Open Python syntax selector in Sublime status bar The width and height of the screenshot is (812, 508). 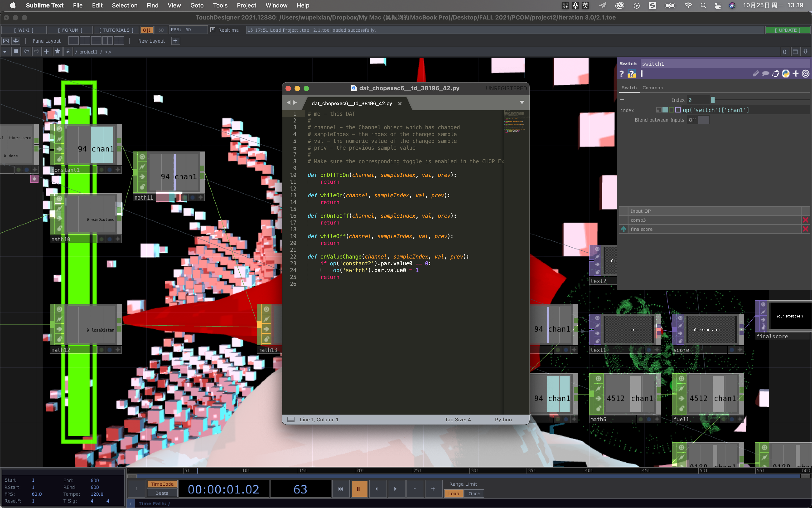click(503, 419)
